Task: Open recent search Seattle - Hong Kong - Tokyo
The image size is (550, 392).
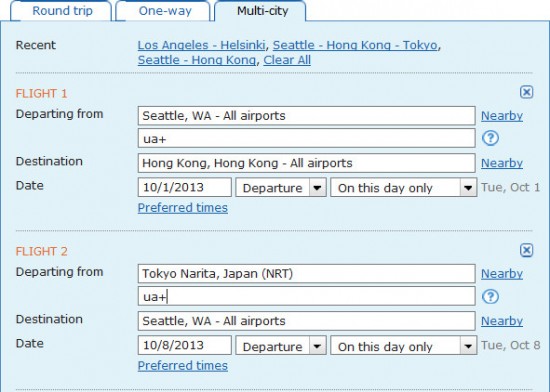Action: pyautogui.click(x=355, y=45)
